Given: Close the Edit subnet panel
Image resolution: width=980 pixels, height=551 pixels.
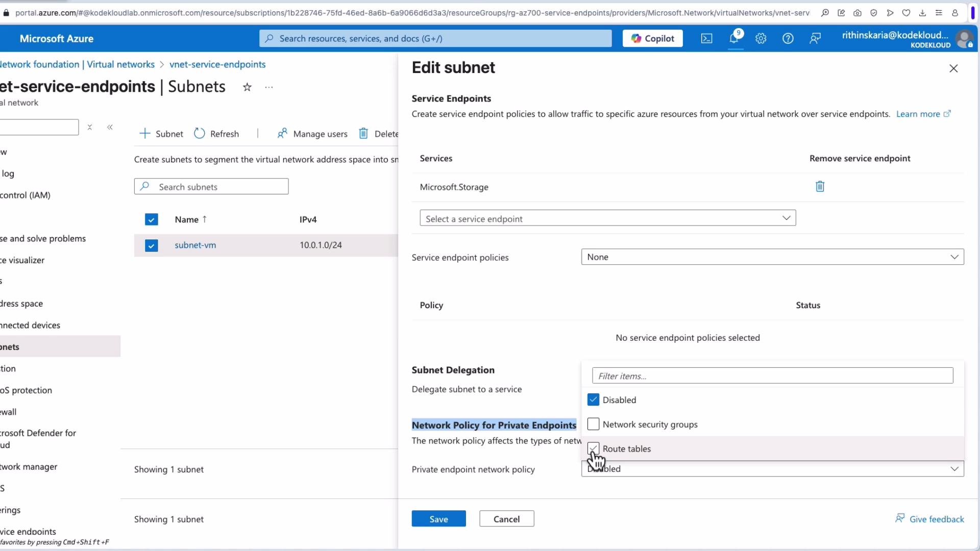Looking at the screenshot, I should point(953,68).
